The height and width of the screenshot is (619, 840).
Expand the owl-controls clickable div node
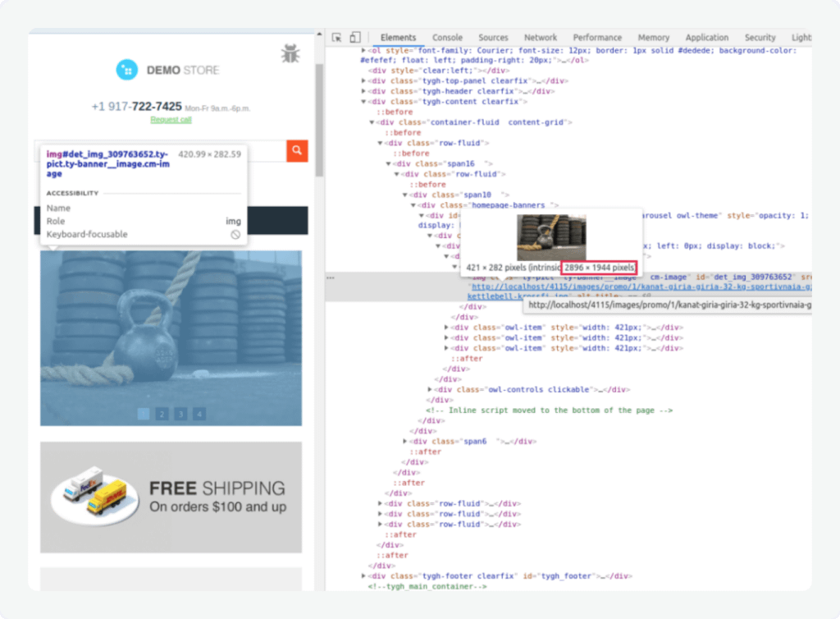pos(431,389)
